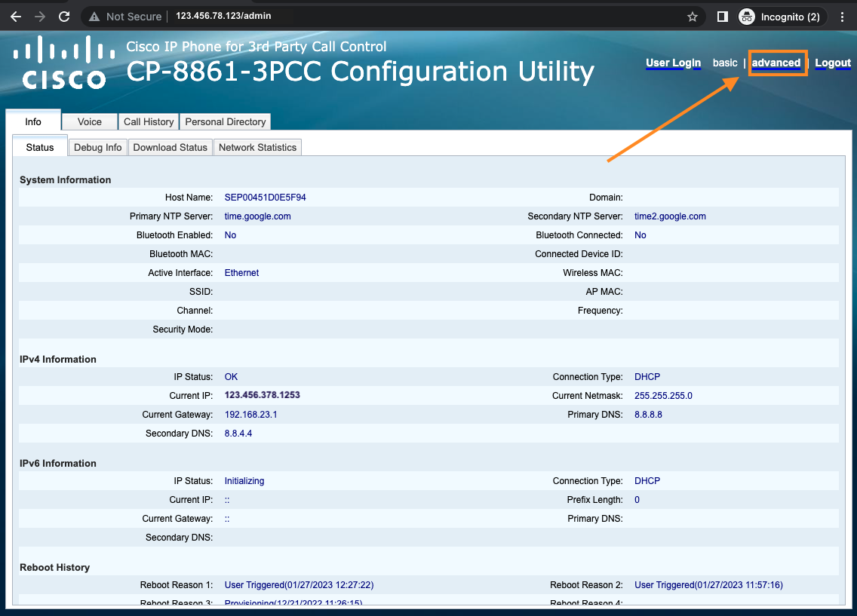The height and width of the screenshot is (616, 857).
Task: Click the Wireless MAC label
Action: pos(592,273)
